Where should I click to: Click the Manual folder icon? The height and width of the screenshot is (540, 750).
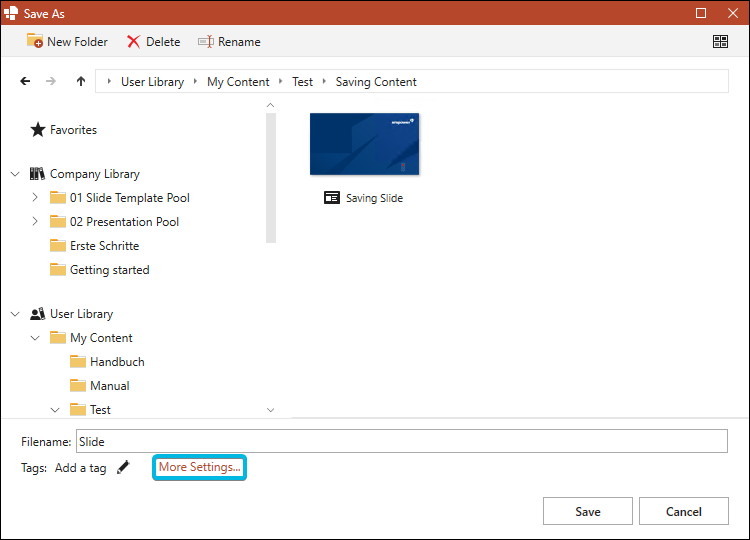(x=78, y=386)
